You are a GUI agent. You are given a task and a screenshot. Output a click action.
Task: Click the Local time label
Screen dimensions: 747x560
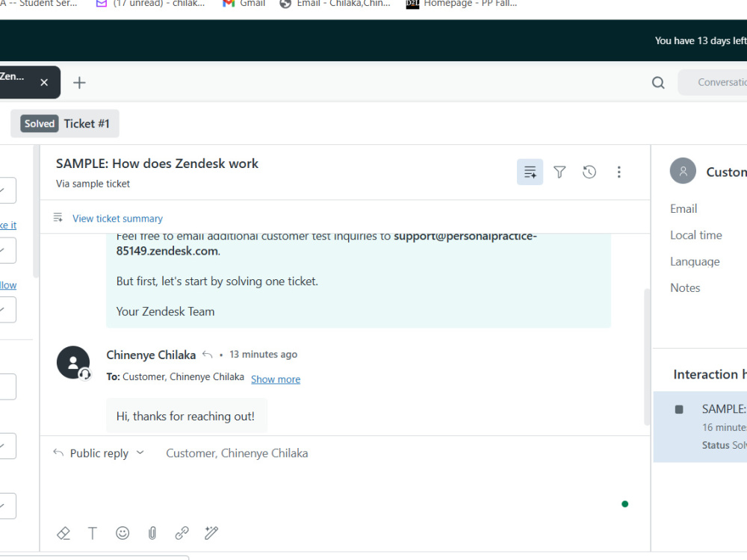(x=696, y=235)
